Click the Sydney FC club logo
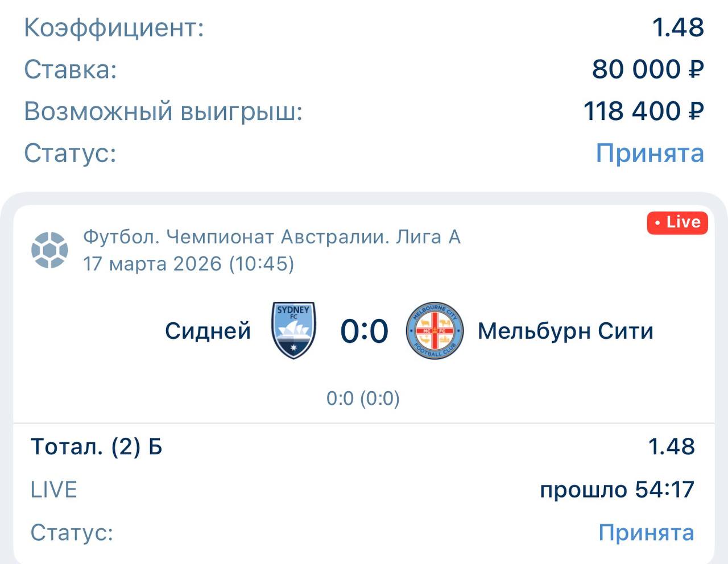Screen dimensions: 728x564 (x=293, y=330)
